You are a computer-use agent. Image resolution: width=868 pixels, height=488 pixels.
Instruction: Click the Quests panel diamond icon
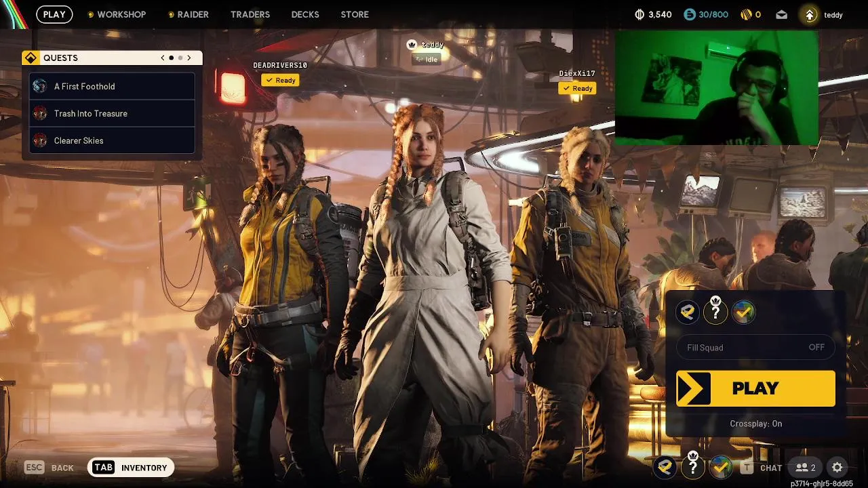[x=31, y=58]
